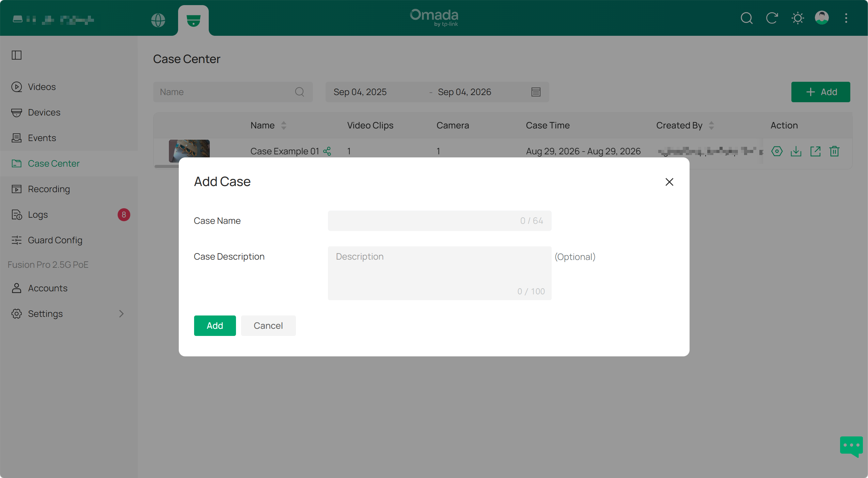868x478 pixels.
Task: Open the search magnifier in top bar
Action: coord(746,18)
